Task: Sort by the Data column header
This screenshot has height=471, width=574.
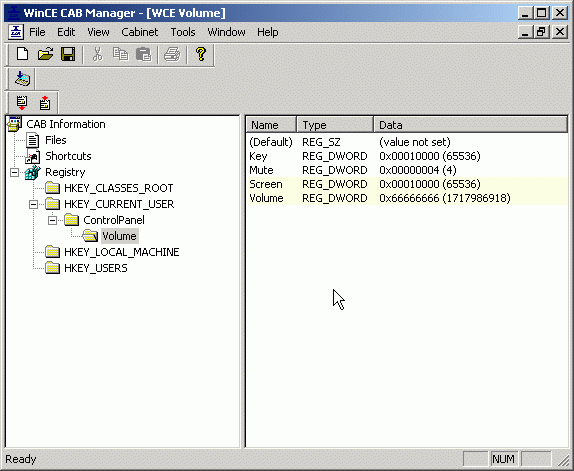Action: pyautogui.click(x=471, y=125)
